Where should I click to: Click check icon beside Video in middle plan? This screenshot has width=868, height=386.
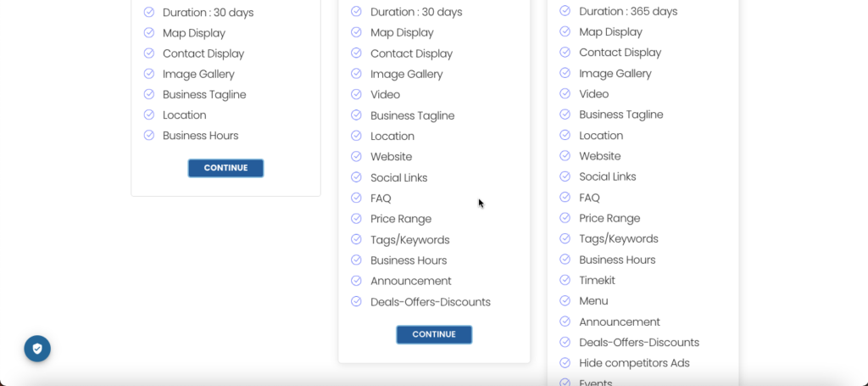point(356,94)
